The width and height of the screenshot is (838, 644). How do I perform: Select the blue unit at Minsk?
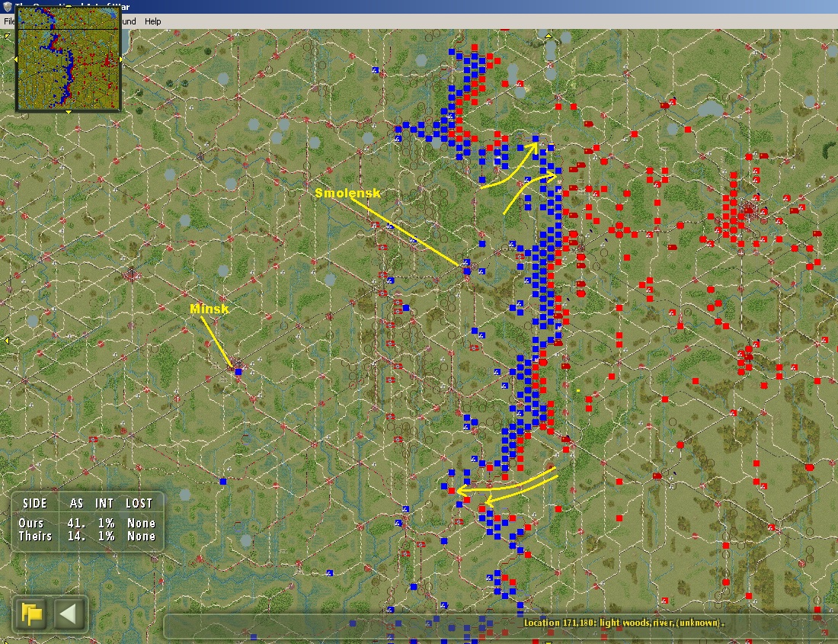(x=238, y=371)
